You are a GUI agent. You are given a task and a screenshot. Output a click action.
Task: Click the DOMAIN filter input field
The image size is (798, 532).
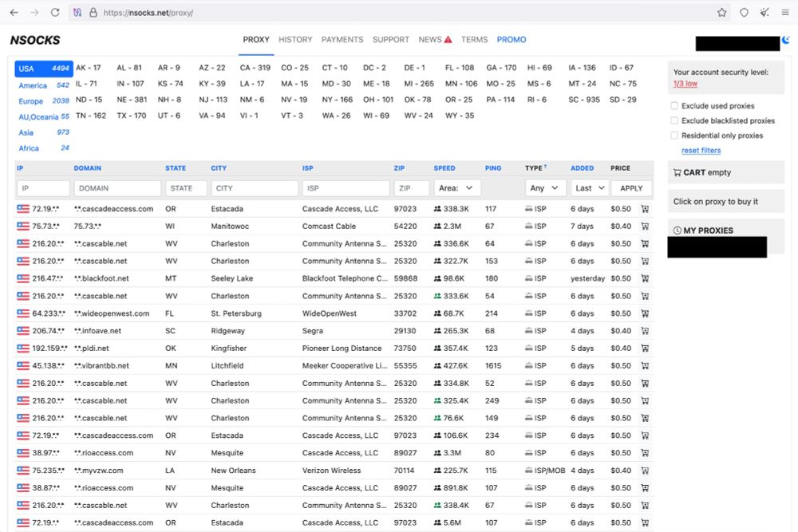point(117,188)
